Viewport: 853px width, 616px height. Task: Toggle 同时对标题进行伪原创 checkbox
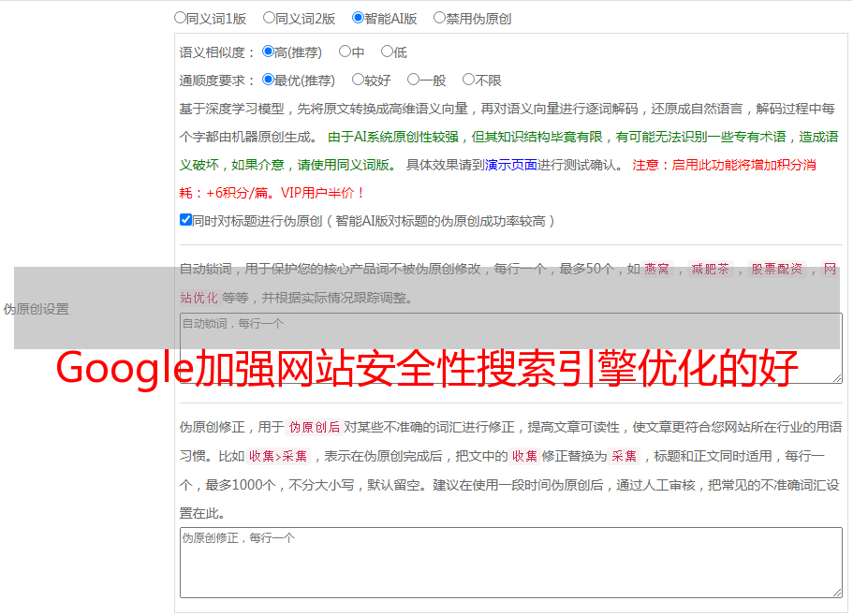[x=185, y=220]
